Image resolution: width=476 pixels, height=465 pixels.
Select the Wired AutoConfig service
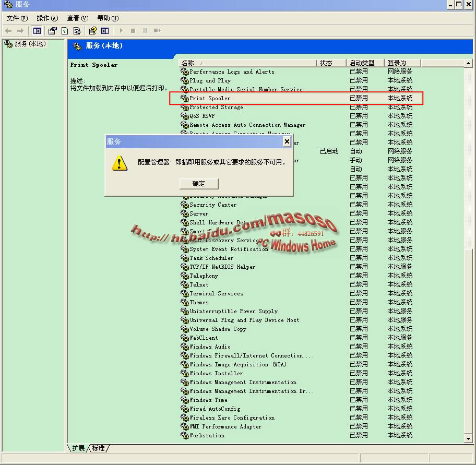(215, 409)
